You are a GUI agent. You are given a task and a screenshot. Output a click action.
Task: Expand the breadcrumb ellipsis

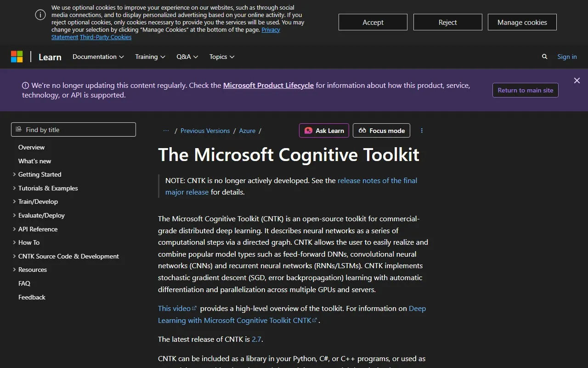(166, 131)
